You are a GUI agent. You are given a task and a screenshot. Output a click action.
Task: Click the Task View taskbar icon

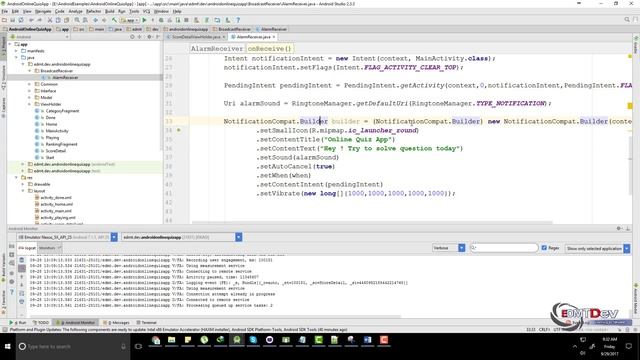coord(138,346)
